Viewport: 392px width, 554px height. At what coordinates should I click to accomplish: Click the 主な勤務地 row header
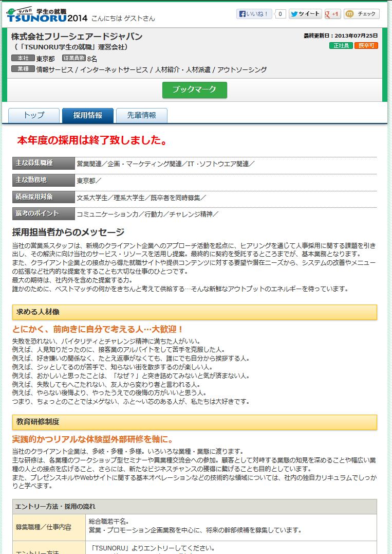[44, 180]
